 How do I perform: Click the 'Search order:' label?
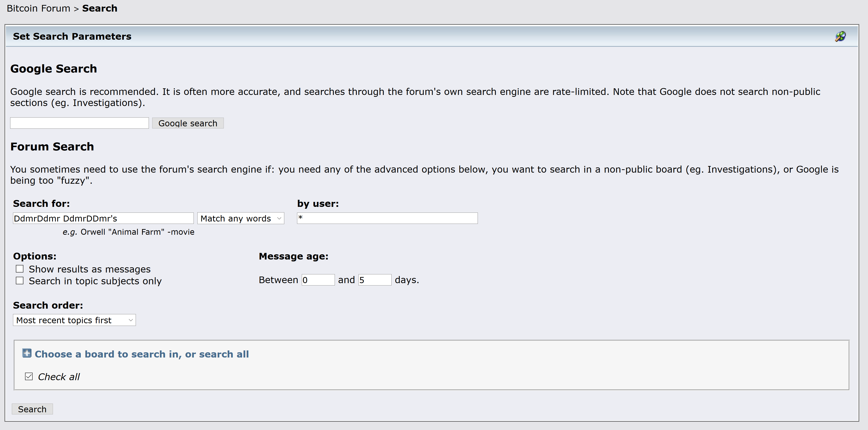48,305
